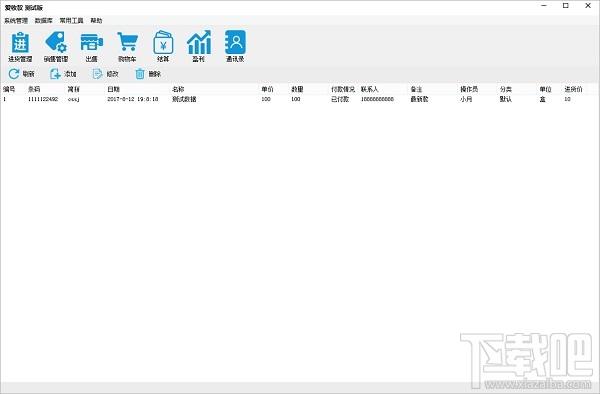Screen dimensions: 600x394
Task: Sort by the 条码 column header
Action: coord(34,89)
